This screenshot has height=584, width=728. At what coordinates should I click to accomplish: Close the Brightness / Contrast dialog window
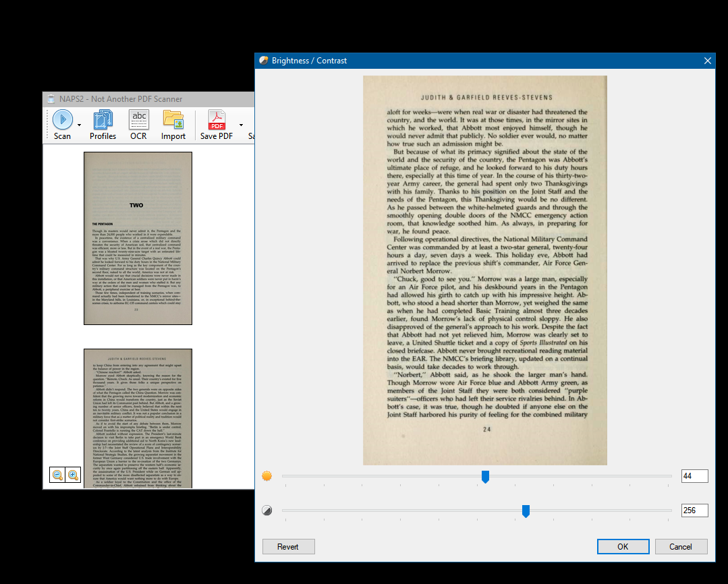pyautogui.click(x=707, y=61)
